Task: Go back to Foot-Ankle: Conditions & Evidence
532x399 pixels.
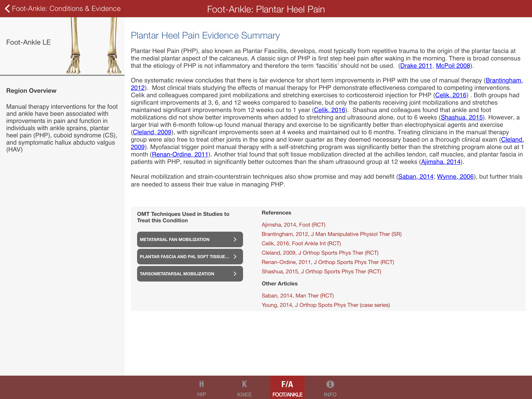Action: coord(66,9)
